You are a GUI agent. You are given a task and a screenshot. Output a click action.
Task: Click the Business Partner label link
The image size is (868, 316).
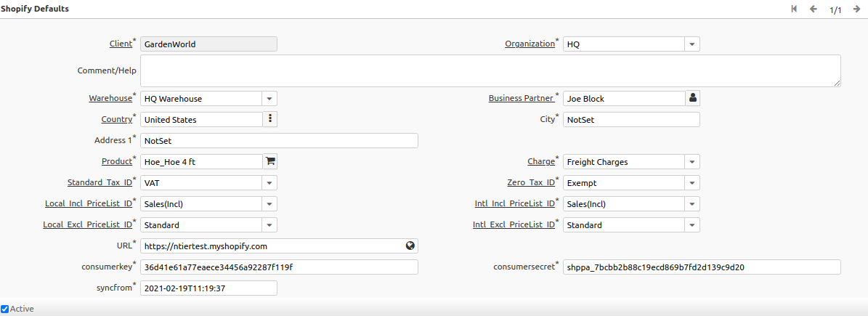point(521,98)
